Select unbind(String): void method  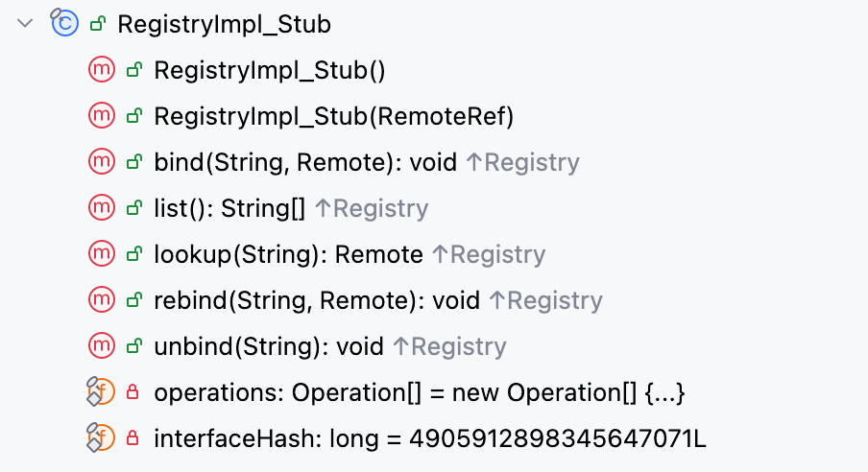[269, 346]
